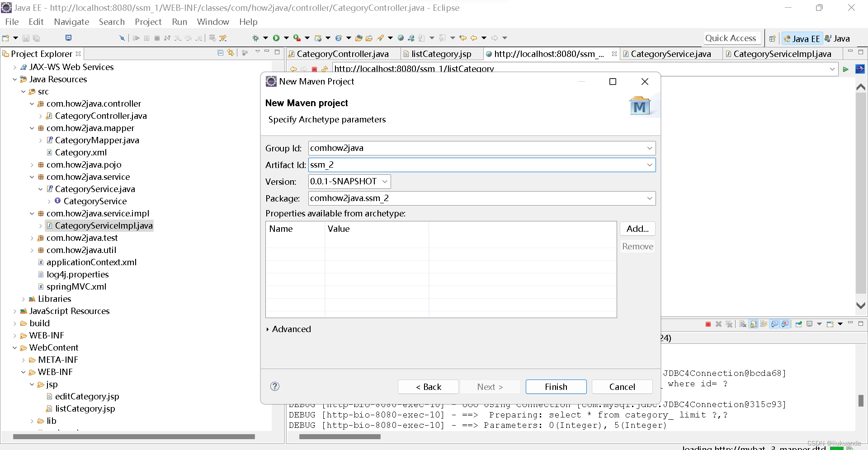Screen dimensions: 868x450
Task: Click Collapse All icon in Project Explorer
Action: [x=220, y=53]
